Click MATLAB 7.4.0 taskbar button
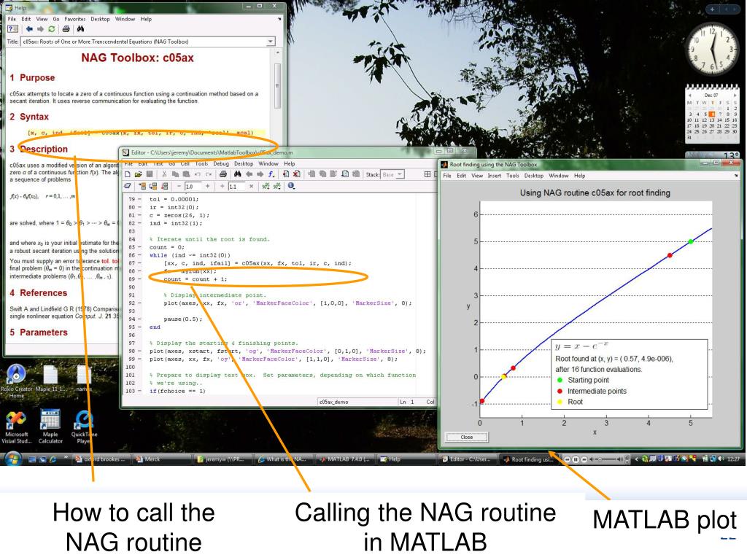 click(345, 459)
